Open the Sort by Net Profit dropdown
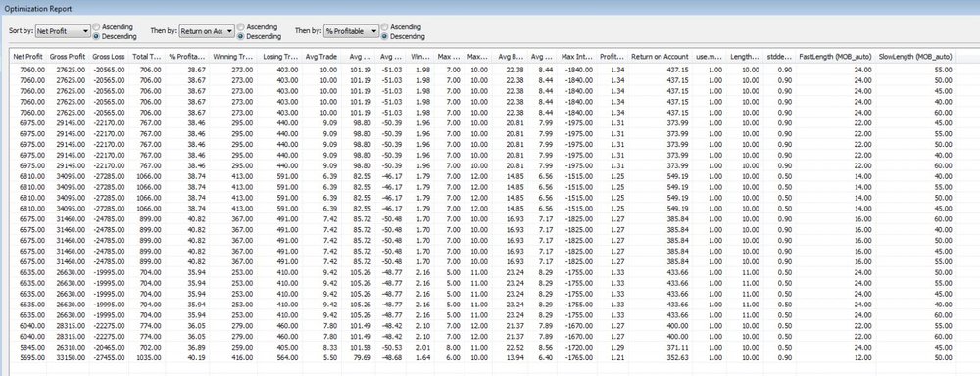Image resolution: width=980 pixels, height=376 pixels. pos(63,31)
